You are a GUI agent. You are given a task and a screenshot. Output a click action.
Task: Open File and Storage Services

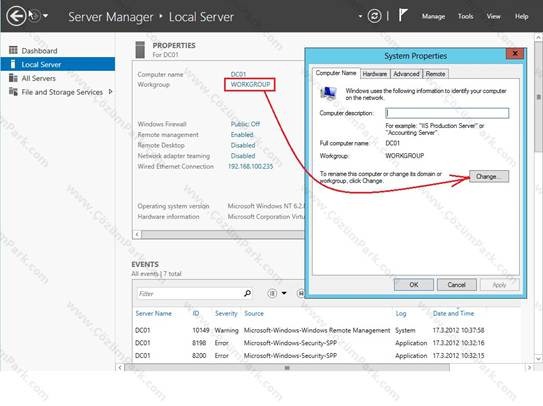(x=62, y=92)
